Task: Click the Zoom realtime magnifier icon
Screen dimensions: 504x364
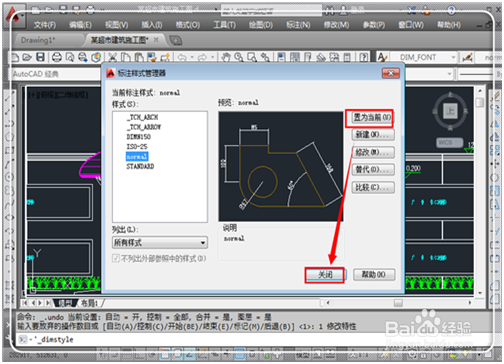Action: click(239, 57)
